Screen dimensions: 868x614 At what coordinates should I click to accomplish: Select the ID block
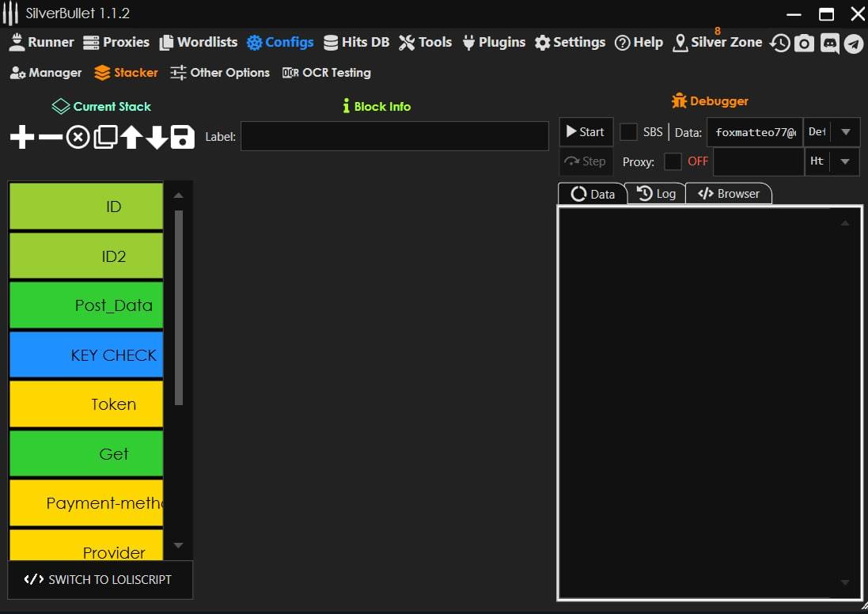[x=86, y=206]
